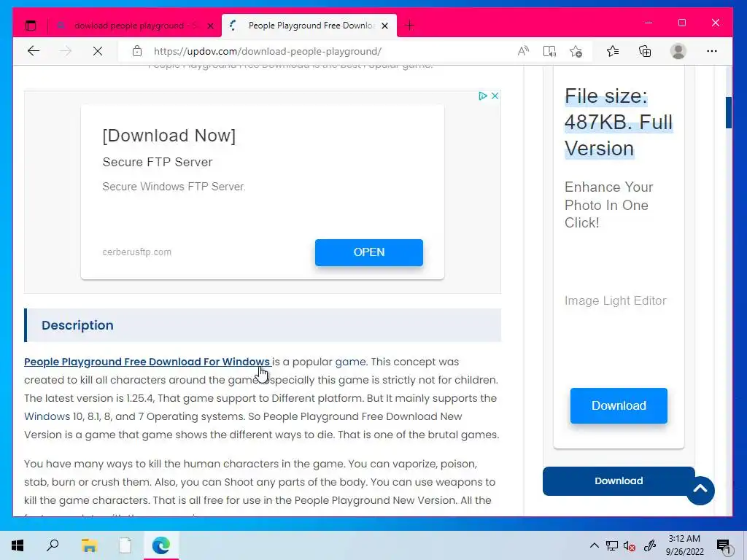Click Secure FTP Server ad subtitle

158,163
